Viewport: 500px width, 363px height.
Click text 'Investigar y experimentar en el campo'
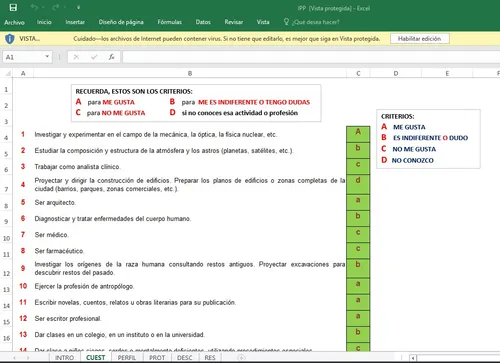(83, 134)
